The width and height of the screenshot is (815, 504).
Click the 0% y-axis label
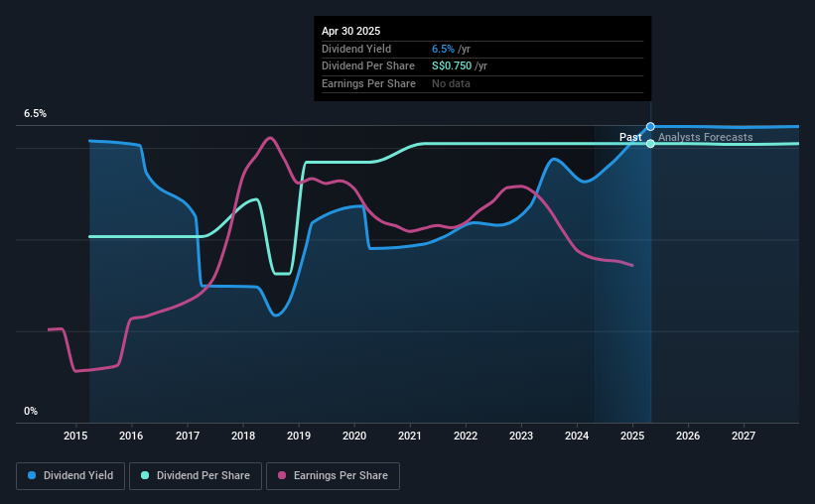click(x=31, y=411)
